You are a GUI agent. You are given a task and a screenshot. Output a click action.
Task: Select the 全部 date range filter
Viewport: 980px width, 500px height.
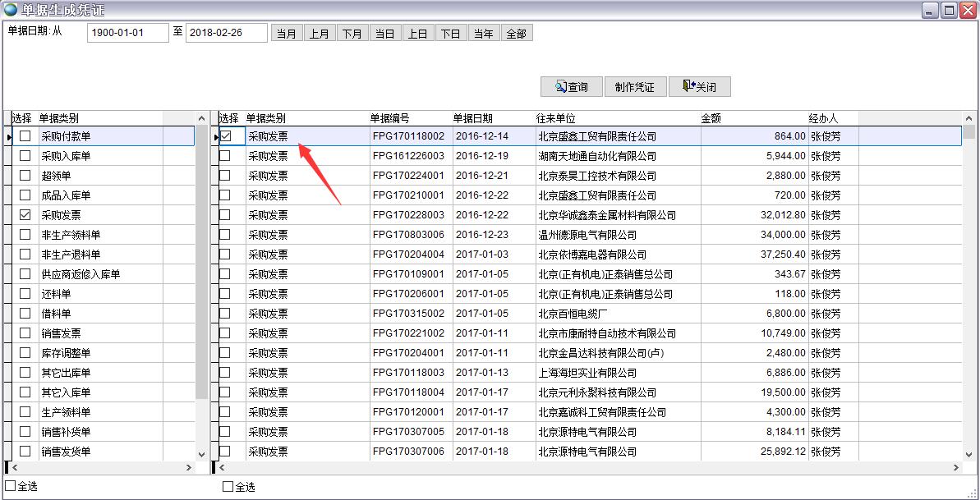516,34
